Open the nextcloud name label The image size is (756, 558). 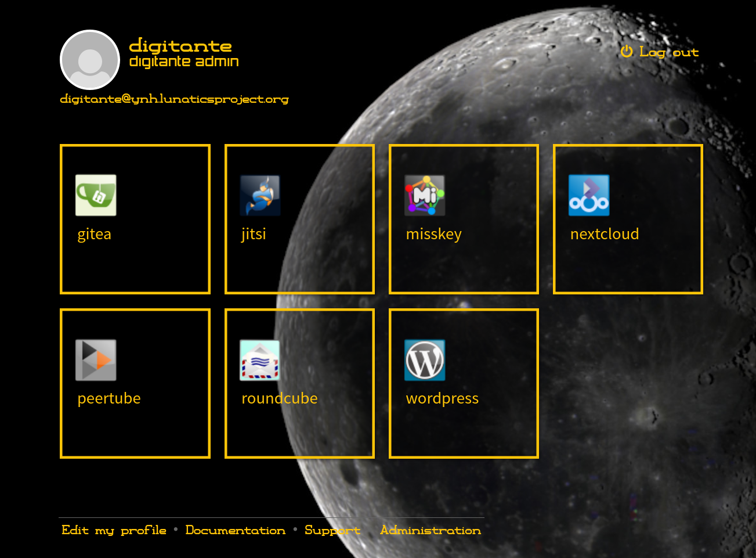tap(605, 234)
